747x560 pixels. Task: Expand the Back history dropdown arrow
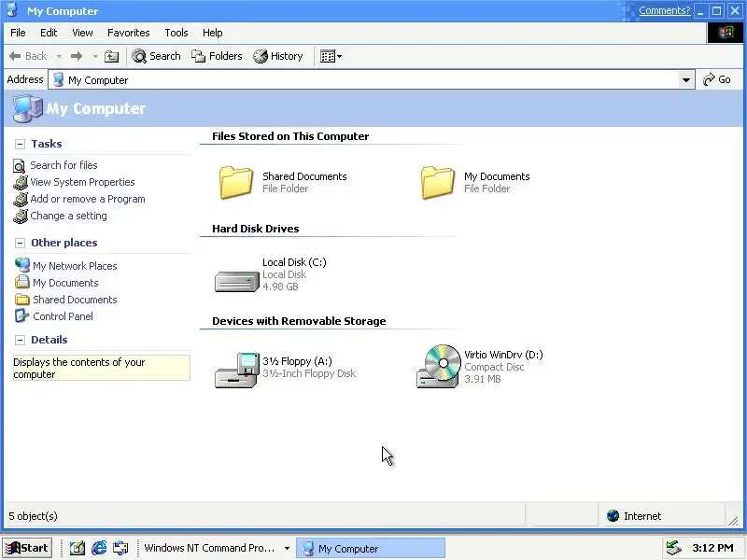59,56
